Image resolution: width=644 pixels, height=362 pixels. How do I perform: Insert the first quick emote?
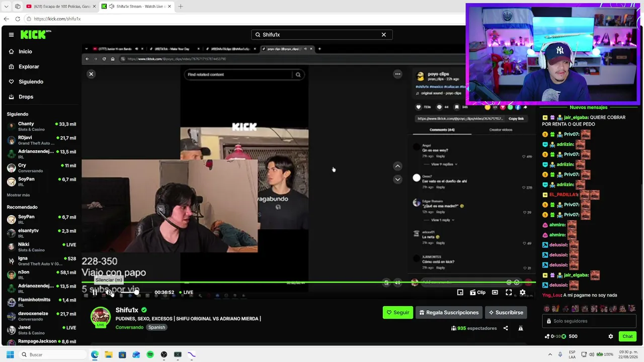click(x=547, y=309)
